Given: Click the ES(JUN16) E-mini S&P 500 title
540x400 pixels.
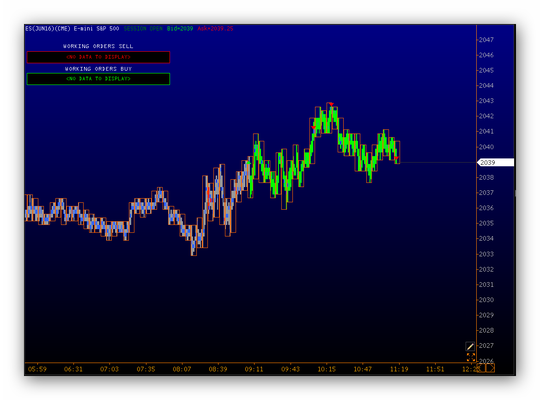Looking at the screenshot, I should pos(72,29).
